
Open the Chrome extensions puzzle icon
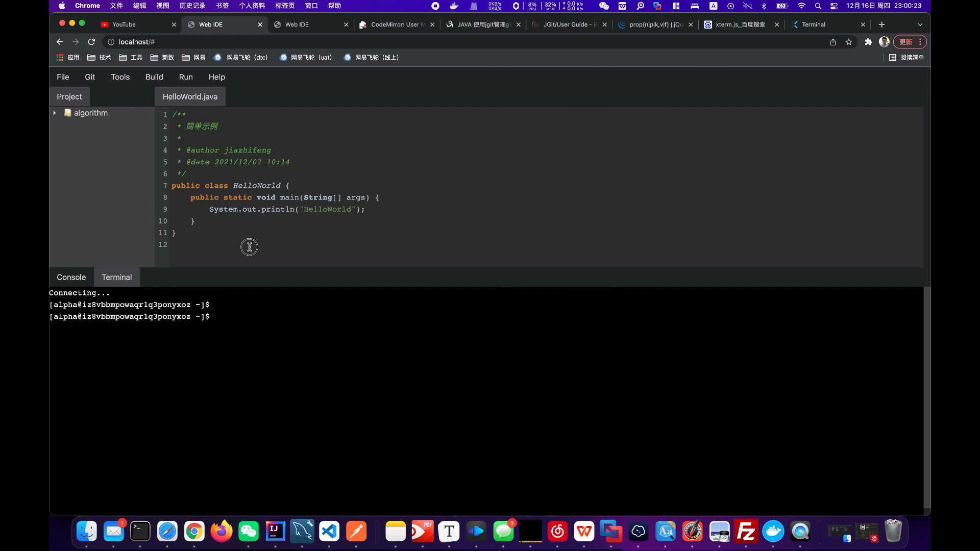868,42
